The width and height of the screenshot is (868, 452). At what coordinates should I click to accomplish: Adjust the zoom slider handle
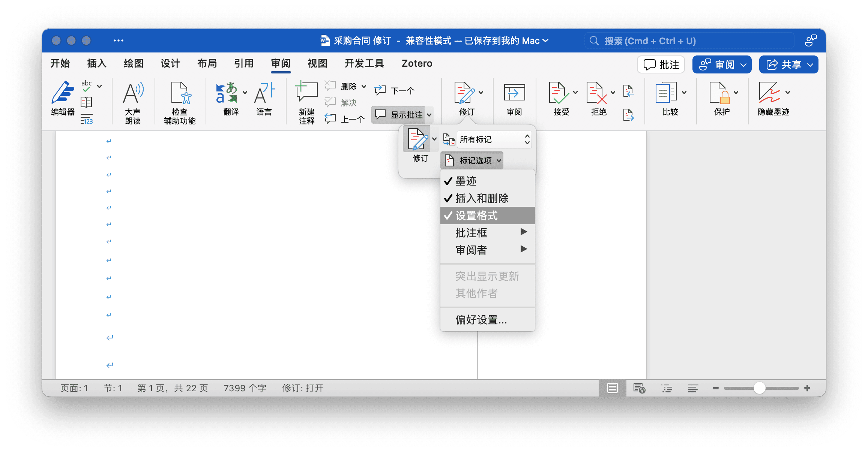[759, 388]
